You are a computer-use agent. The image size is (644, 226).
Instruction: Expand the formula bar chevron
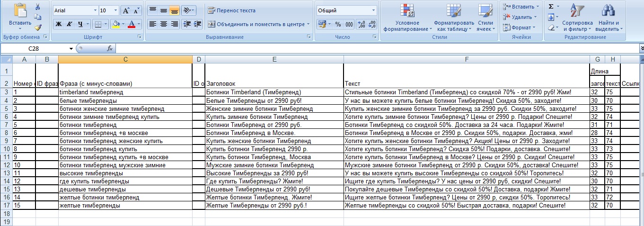tap(642, 48)
